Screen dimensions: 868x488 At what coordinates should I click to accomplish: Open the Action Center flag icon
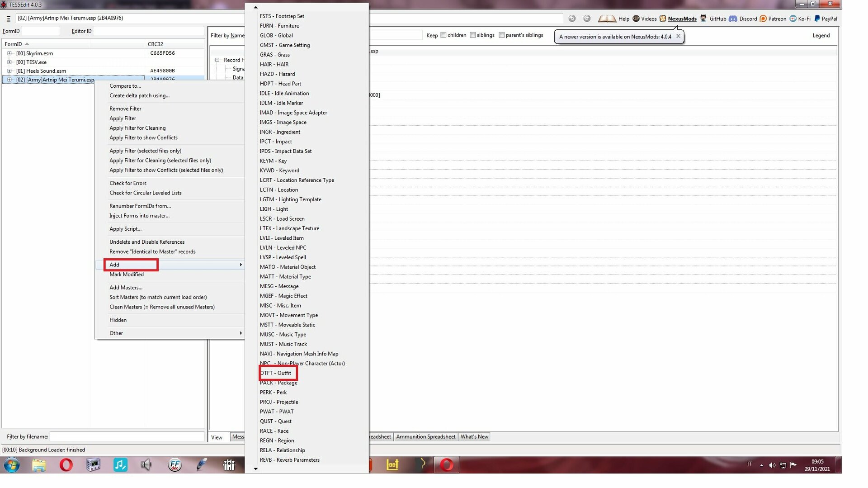tap(793, 465)
